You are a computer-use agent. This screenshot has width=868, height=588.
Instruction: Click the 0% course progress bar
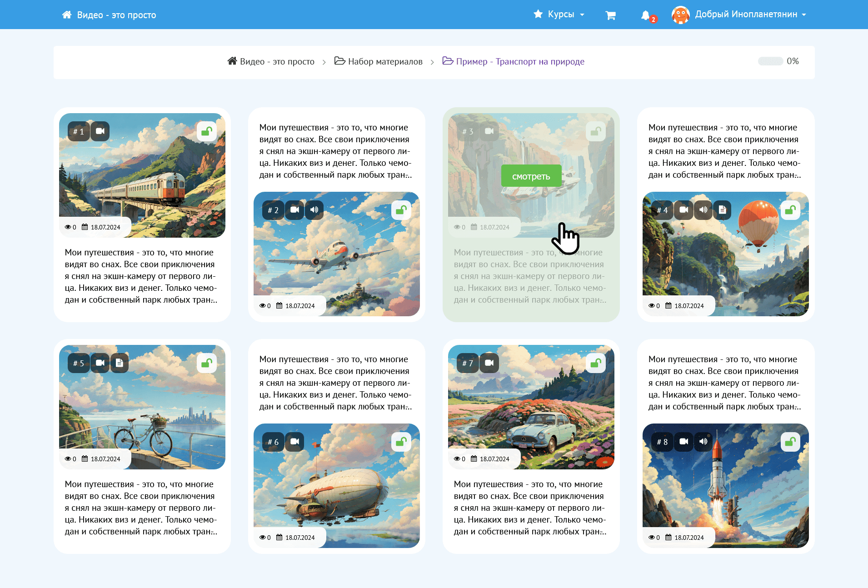click(770, 61)
